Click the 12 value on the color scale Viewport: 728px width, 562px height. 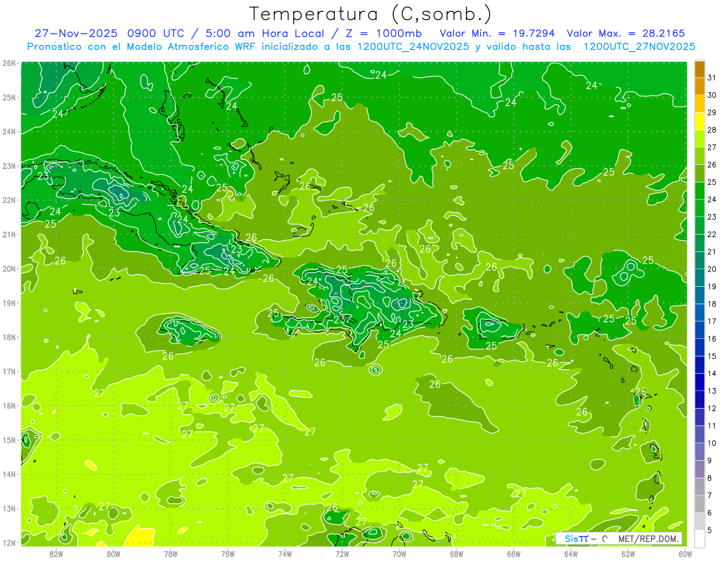click(x=712, y=409)
